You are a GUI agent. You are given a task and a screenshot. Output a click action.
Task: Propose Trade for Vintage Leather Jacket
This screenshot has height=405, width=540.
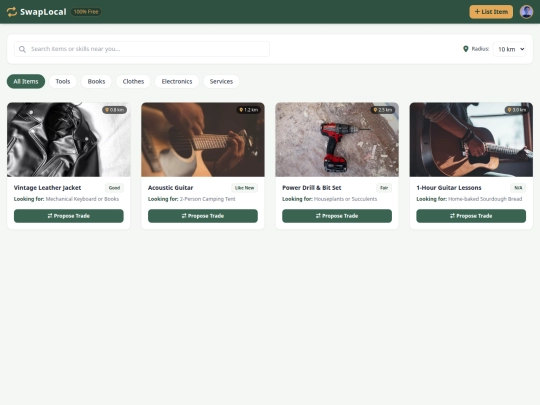click(69, 216)
